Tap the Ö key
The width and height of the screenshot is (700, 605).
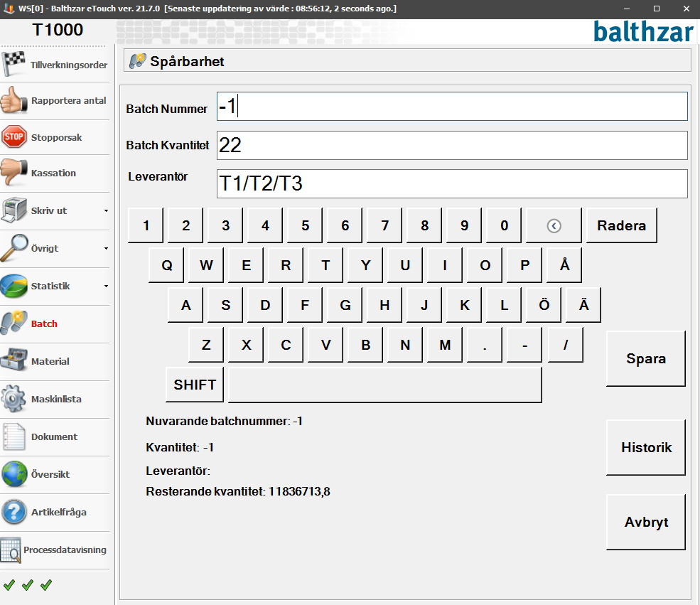coord(544,305)
